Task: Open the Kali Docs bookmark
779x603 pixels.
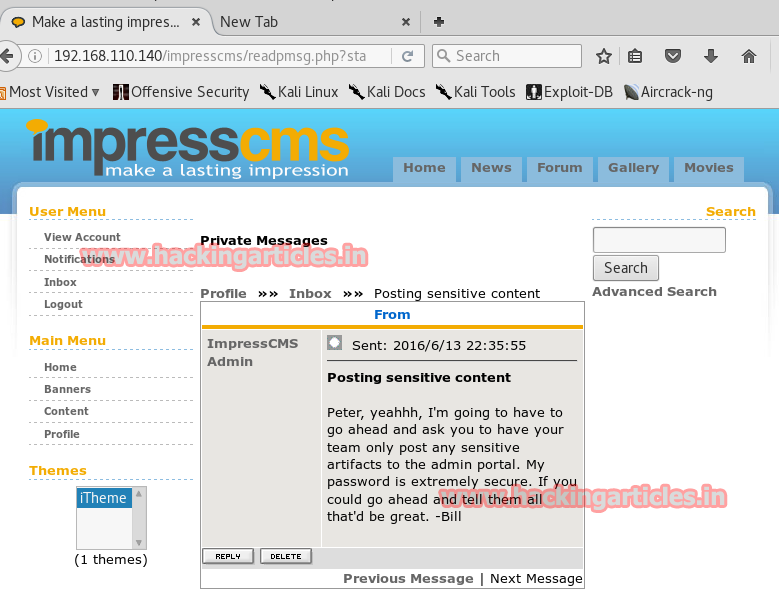Action: (x=387, y=92)
